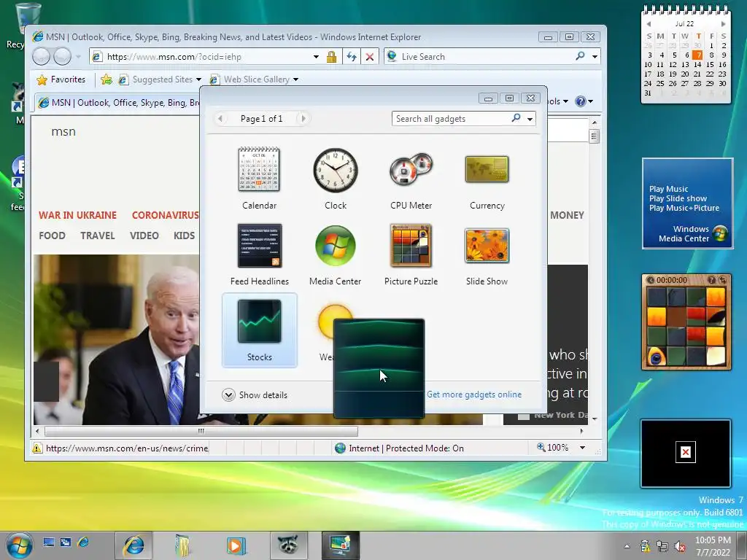Go to previous gadget gallery page
This screenshot has height=560, width=747.
tap(220, 119)
